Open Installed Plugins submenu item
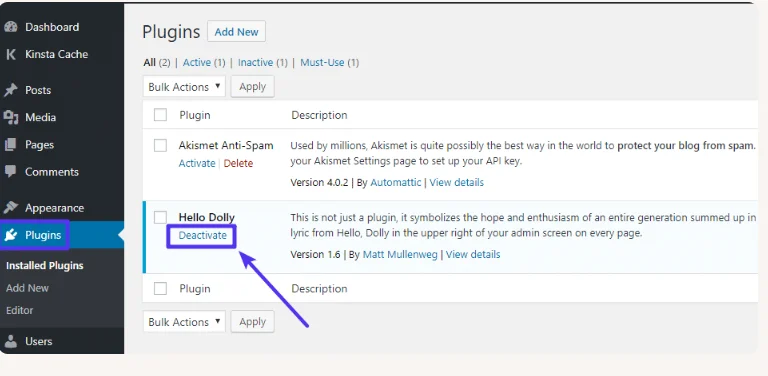This screenshot has width=768, height=376. pos(45,266)
